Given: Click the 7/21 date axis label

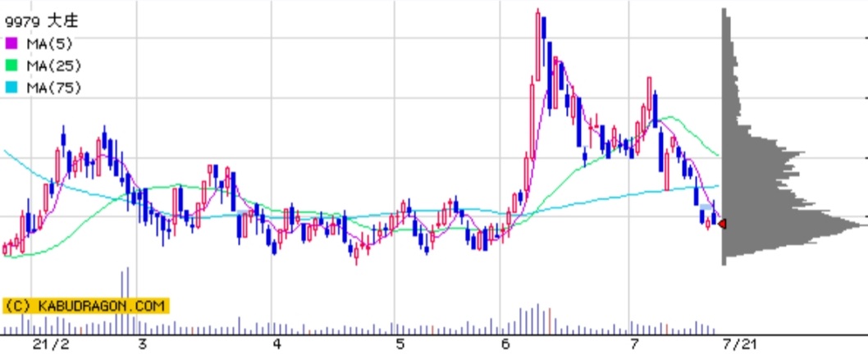Looking at the screenshot, I should pyautogui.click(x=739, y=344).
